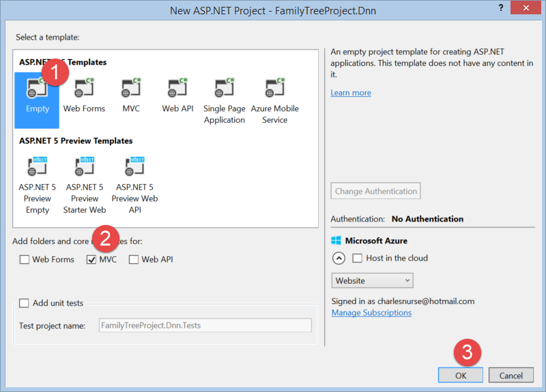Enable the Web Forms core references checkbox
Screen dimensions: 546x392
pyautogui.click(x=25, y=260)
